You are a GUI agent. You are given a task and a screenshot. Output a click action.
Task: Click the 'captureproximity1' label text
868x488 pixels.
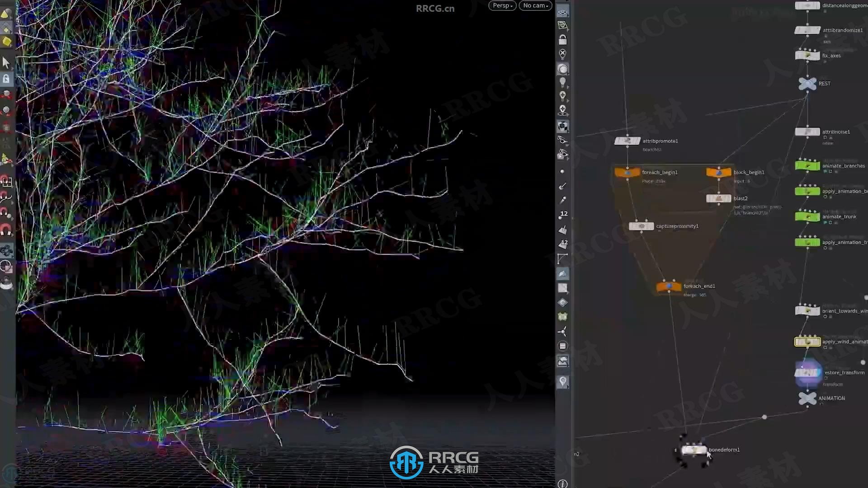677,226
